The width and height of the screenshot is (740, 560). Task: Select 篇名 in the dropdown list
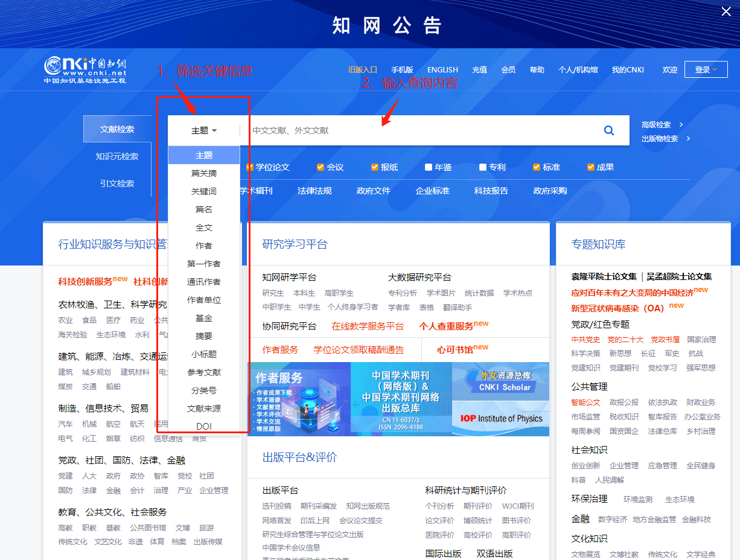click(204, 209)
